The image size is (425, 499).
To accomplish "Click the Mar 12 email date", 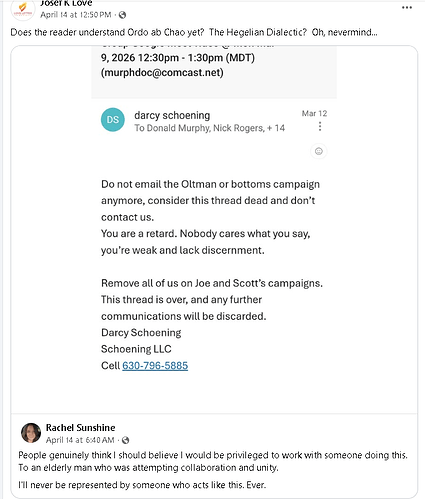I will click(x=314, y=114).
